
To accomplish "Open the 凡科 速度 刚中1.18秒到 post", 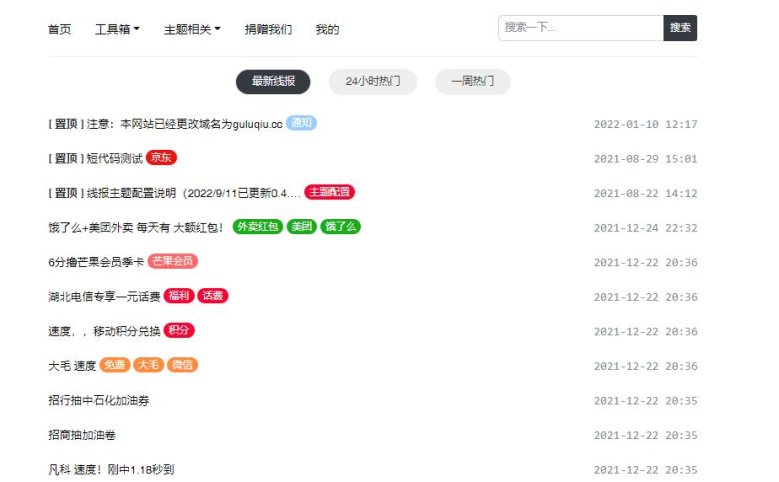I will coord(111,470).
